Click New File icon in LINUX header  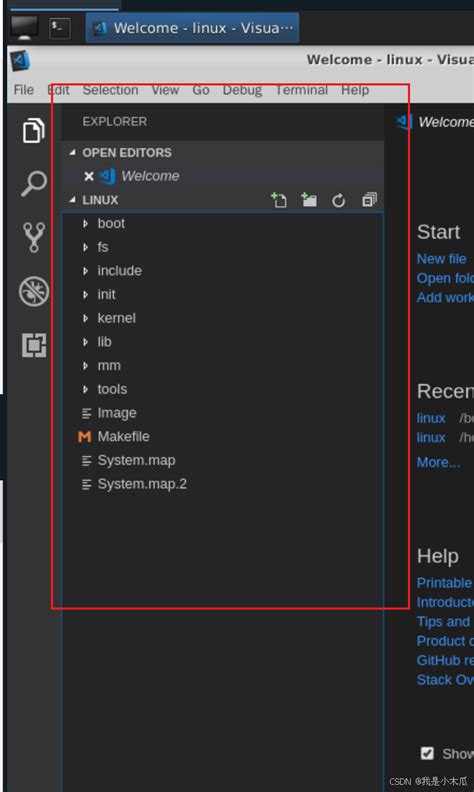(278, 200)
